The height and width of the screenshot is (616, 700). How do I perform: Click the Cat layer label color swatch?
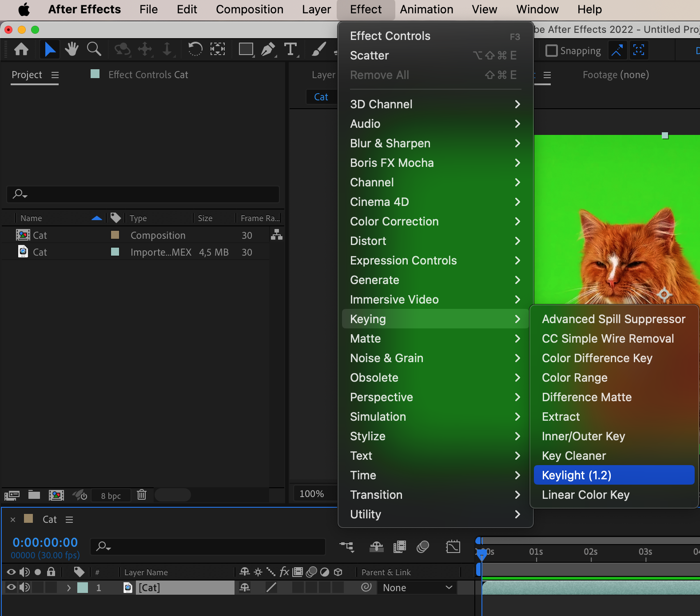pyautogui.click(x=83, y=588)
